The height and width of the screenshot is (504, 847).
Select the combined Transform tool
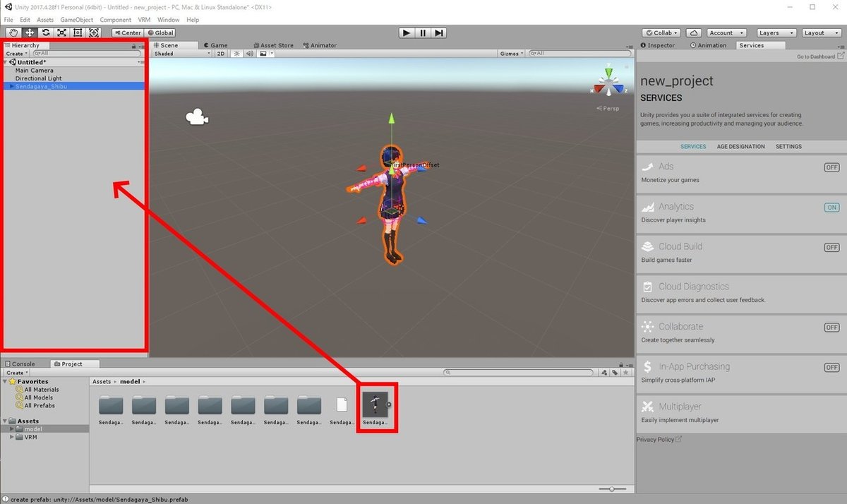tap(94, 32)
